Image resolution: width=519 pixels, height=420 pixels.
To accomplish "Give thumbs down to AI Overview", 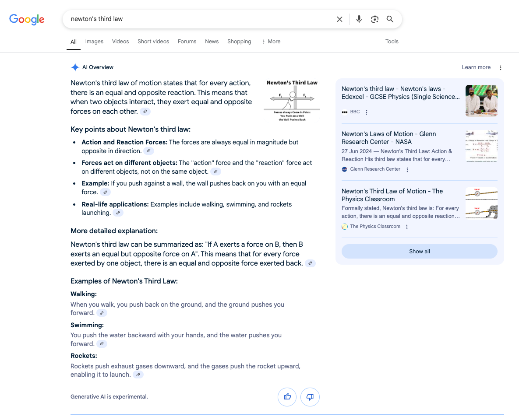I will tap(310, 397).
